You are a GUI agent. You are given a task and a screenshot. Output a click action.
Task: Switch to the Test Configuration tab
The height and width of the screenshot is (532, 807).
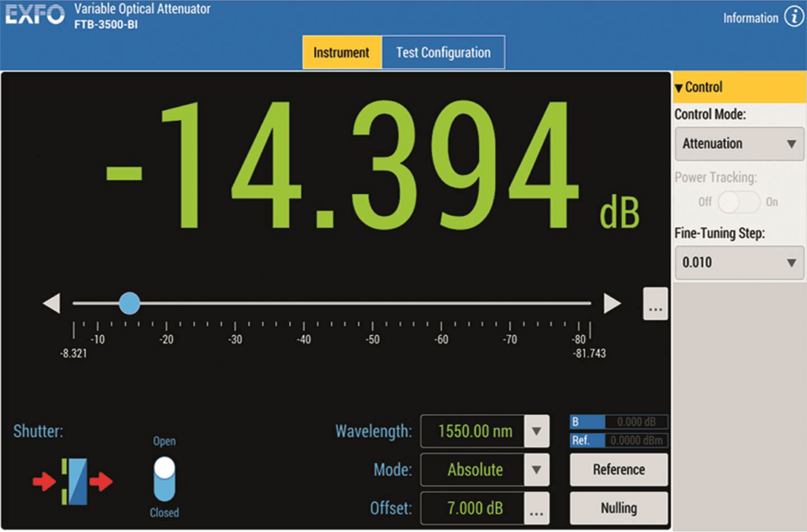pos(443,53)
